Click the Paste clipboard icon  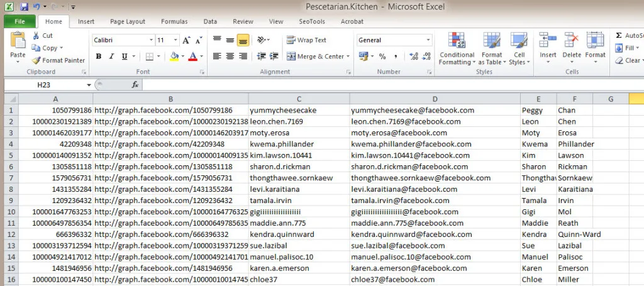point(18,41)
